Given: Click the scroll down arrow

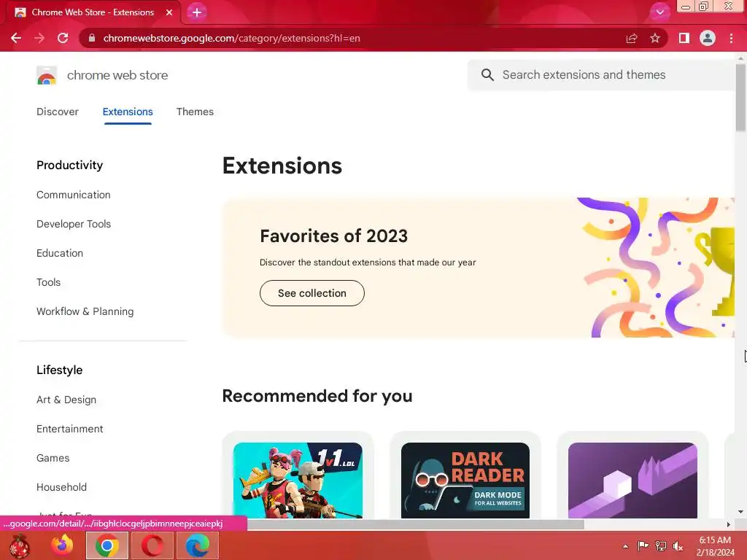Looking at the screenshot, I should (x=740, y=512).
